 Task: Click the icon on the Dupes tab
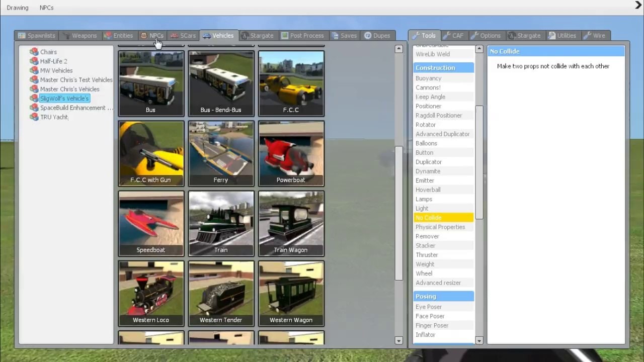coord(368,36)
